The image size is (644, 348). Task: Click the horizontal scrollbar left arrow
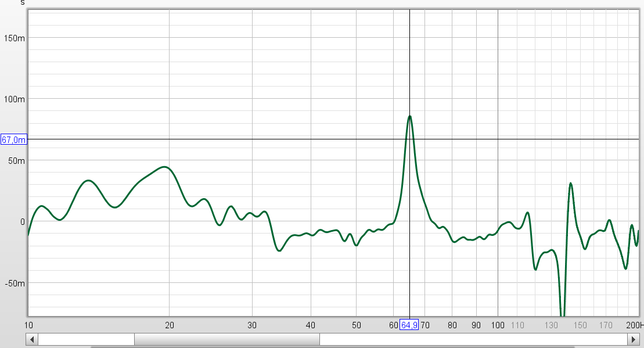[32, 339]
